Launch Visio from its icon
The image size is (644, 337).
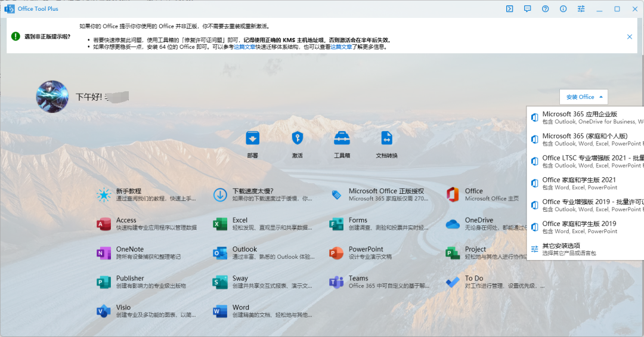(x=104, y=311)
